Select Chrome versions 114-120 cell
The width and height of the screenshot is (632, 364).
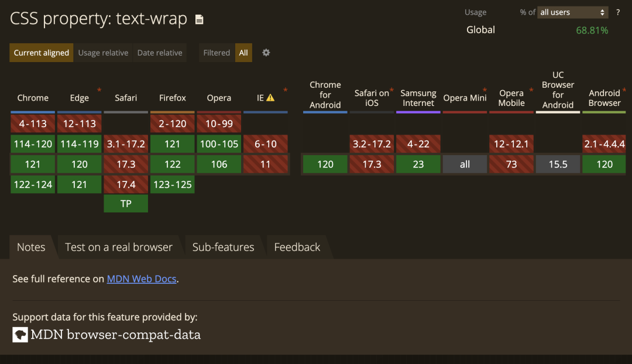(x=33, y=144)
